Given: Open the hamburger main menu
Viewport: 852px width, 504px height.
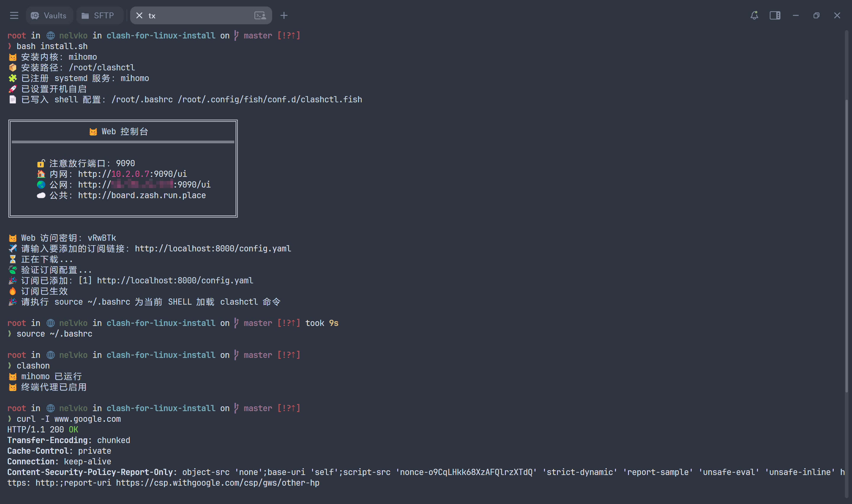Looking at the screenshot, I should [x=14, y=16].
